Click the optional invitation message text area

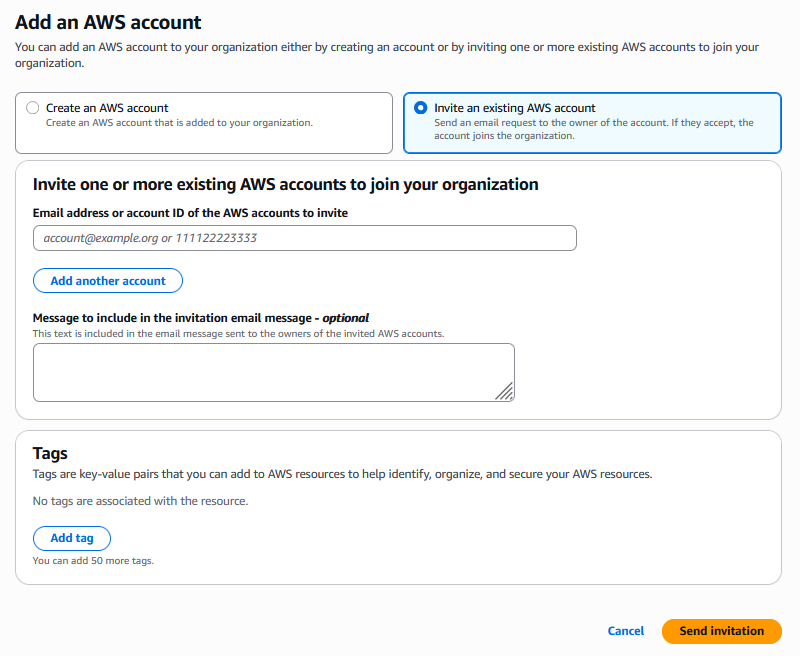(x=274, y=372)
